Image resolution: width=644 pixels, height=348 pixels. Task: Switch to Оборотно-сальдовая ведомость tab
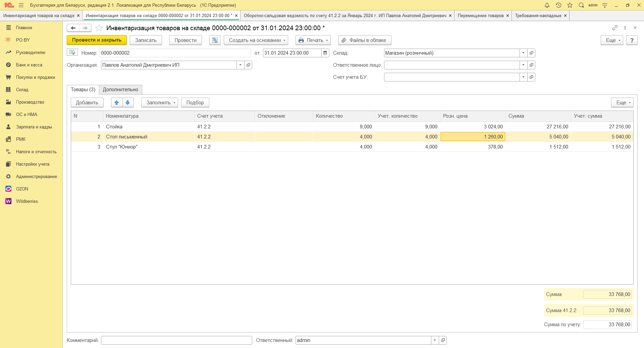pos(345,16)
